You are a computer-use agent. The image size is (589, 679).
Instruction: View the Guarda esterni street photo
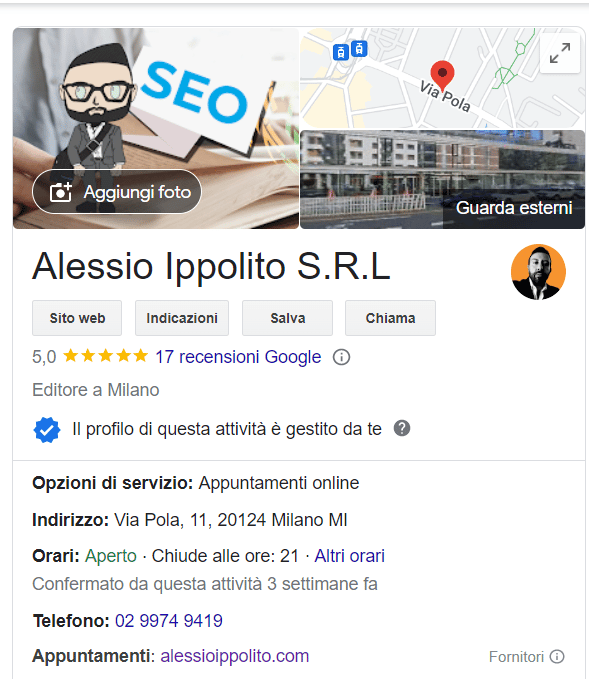[442, 179]
